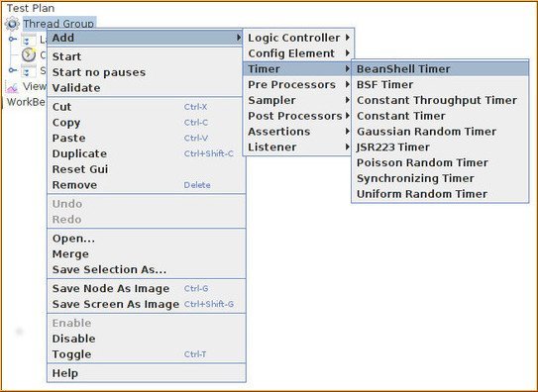Viewport: 538px width, 392px height.
Task: Expand the third tree node handle
Action: 13,70
